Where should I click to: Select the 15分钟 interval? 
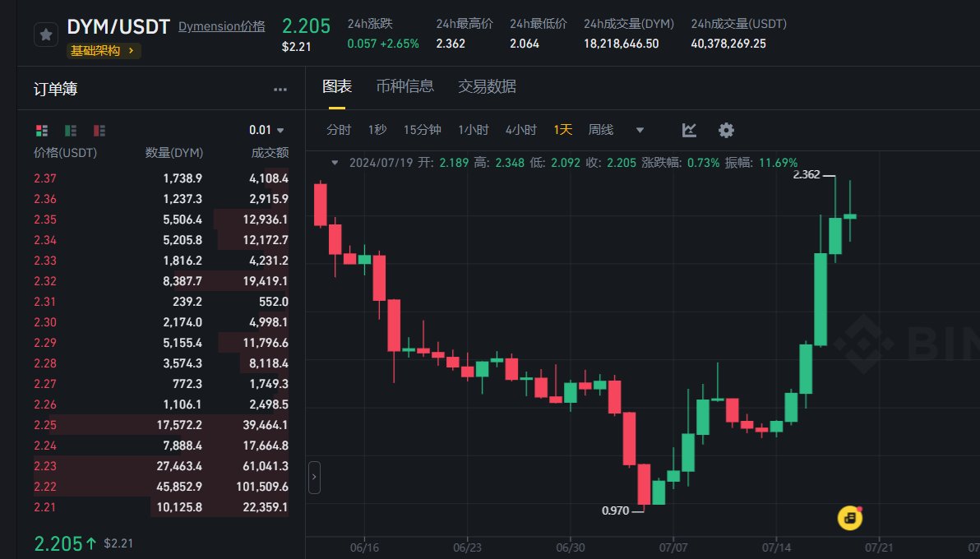point(423,129)
